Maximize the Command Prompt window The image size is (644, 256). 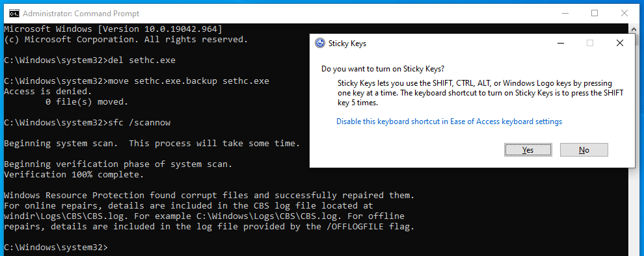click(x=595, y=13)
